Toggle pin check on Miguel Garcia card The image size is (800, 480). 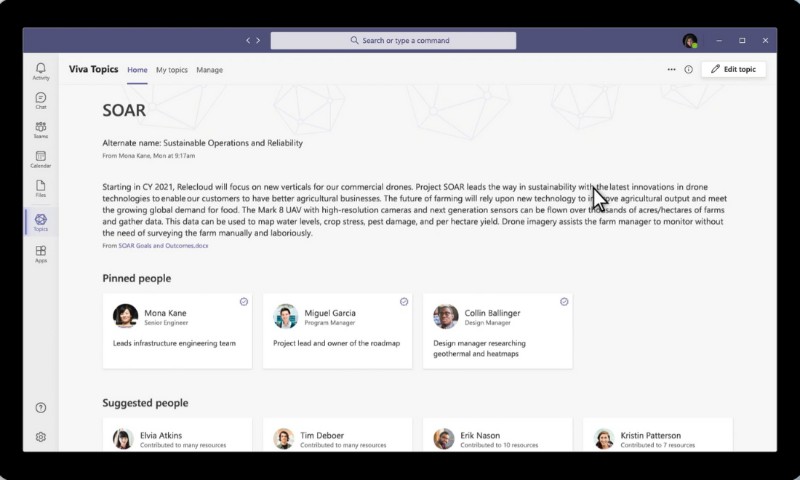[x=404, y=302]
